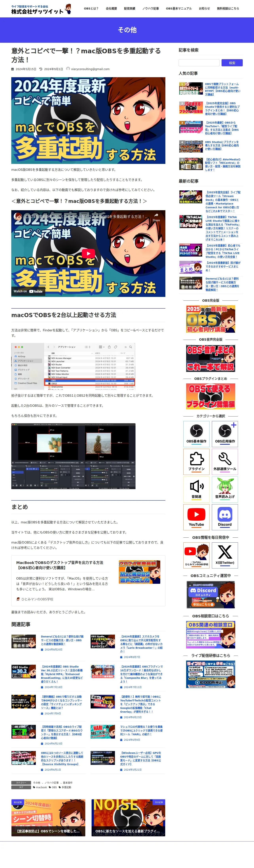
Task: Click the 記事を検索 search input field
Action: tap(199, 63)
